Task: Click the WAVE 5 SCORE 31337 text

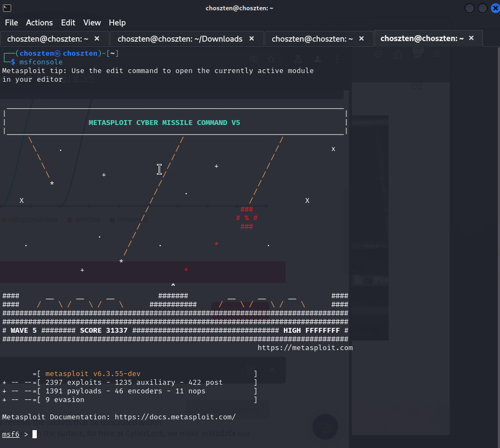Action: click(69, 331)
